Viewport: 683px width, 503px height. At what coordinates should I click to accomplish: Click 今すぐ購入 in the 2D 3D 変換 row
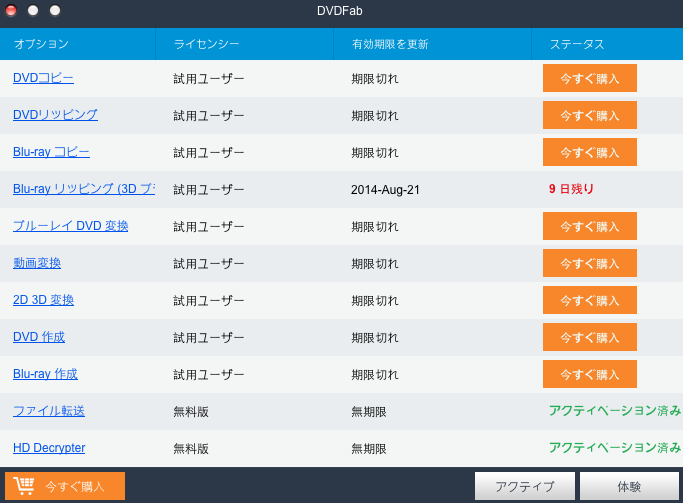tap(590, 300)
